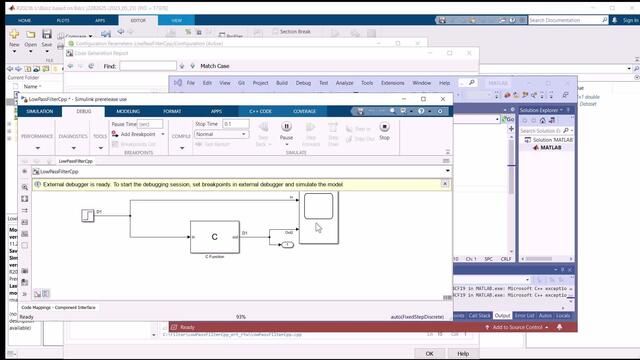
Task: Open the Scope block
Action: pyautogui.click(x=318, y=218)
